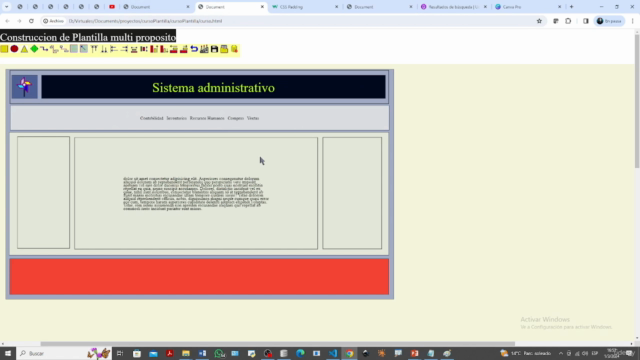Click the pinwheel logo in the header
The image size is (640, 360).
tap(24, 87)
